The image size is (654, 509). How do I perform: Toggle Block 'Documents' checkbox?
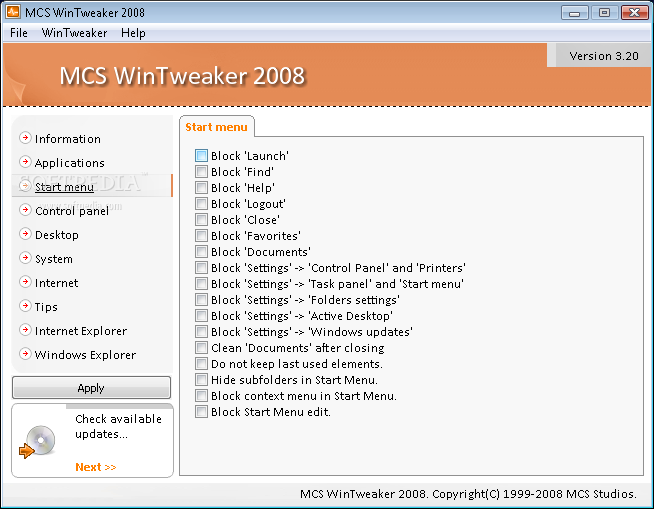(x=201, y=252)
